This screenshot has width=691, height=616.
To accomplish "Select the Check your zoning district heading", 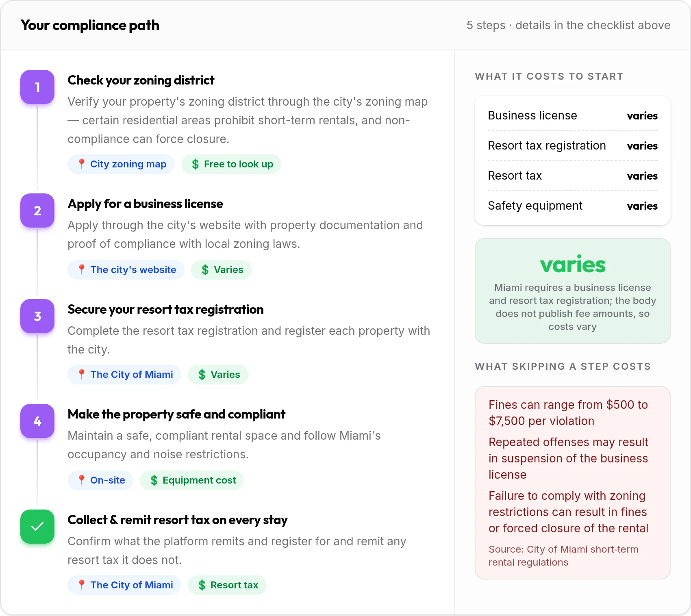I will click(x=141, y=80).
